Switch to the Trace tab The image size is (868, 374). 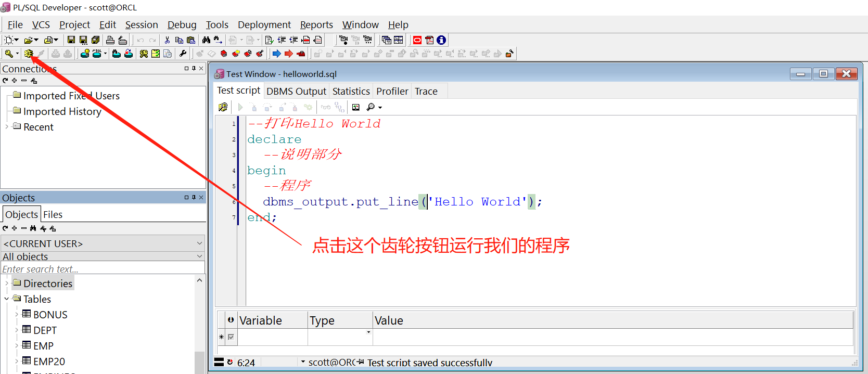point(426,91)
